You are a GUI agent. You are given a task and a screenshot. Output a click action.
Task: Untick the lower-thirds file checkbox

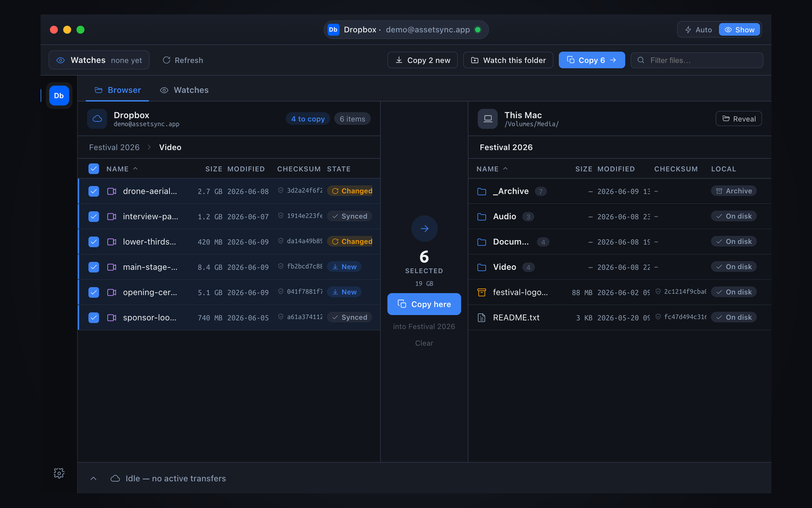coord(94,242)
